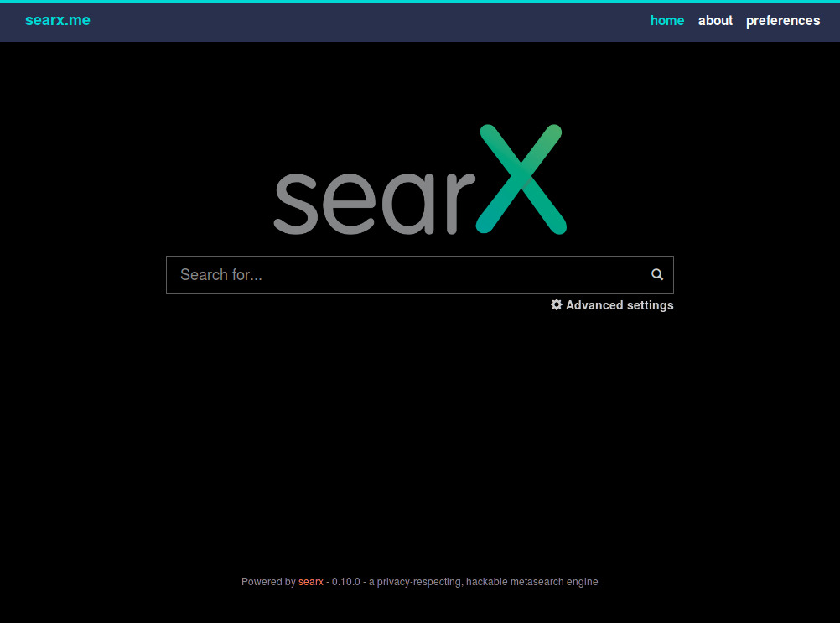840x623 pixels.
Task: Click the version 0.10.0 footer text
Action: 345,581
